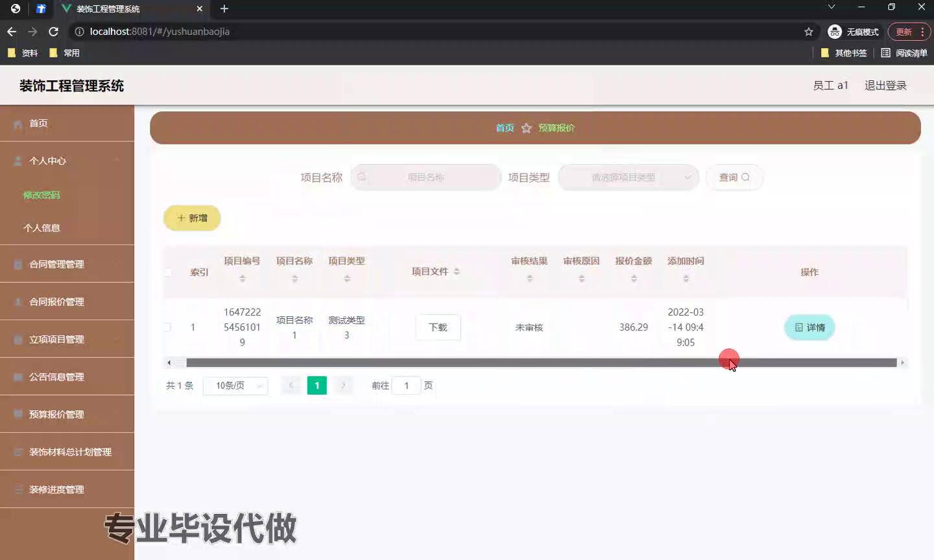Open the 项目类型 dropdown selector

628,178
